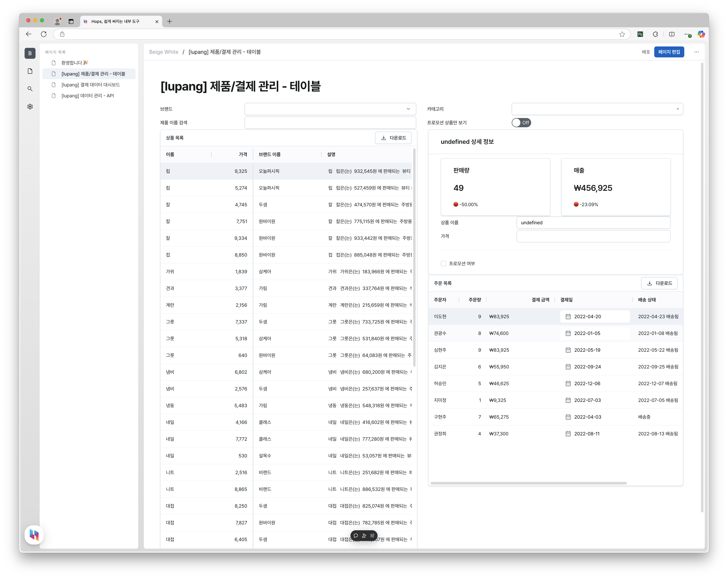Reload the page with the refresh icon

(44, 34)
